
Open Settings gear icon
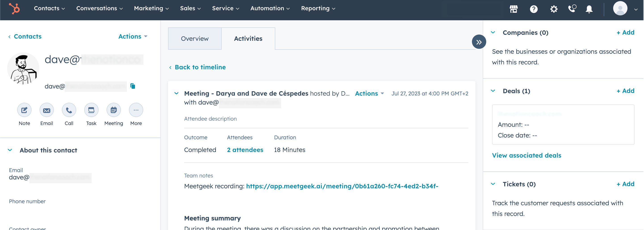click(x=554, y=9)
